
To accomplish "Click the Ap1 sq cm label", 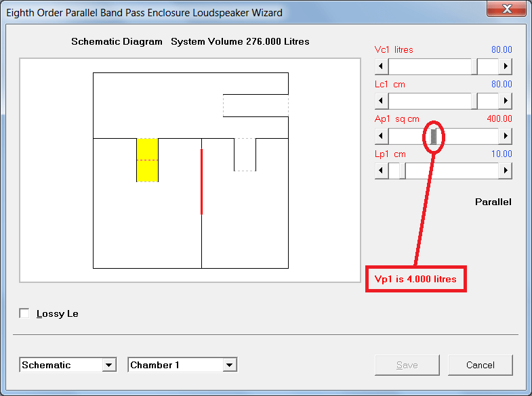I will click(396, 119).
